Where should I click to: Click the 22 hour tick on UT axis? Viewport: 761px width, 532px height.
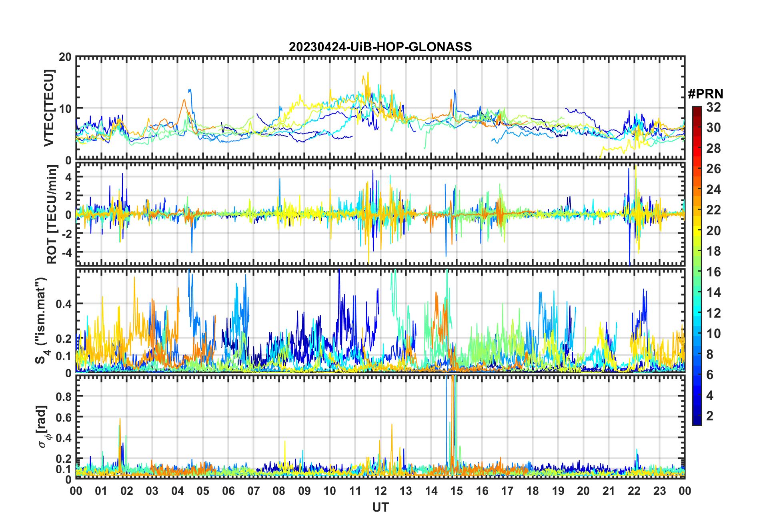tap(634, 491)
